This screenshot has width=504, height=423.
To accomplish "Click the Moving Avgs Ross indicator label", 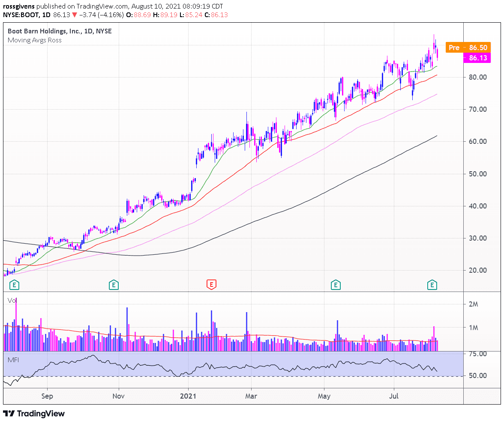I will point(35,40).
